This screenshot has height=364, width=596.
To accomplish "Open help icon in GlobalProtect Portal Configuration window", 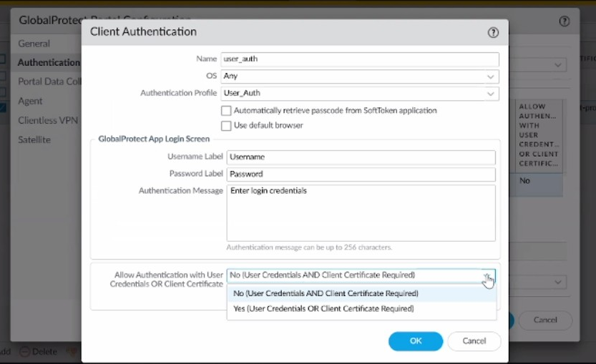I will point(564,21).
